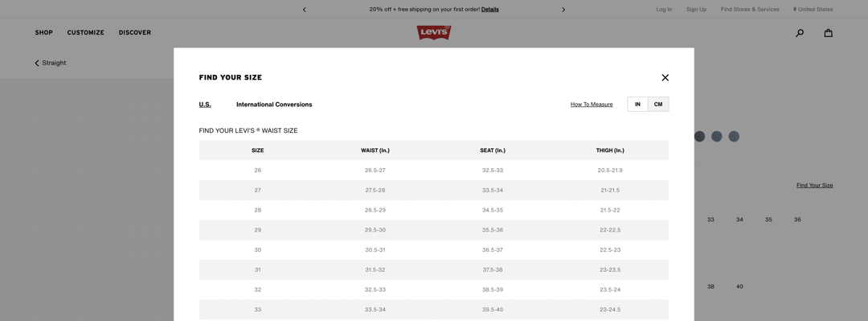Open the SHOP menu
868x321 pixels.
click(x=43, y=33)
